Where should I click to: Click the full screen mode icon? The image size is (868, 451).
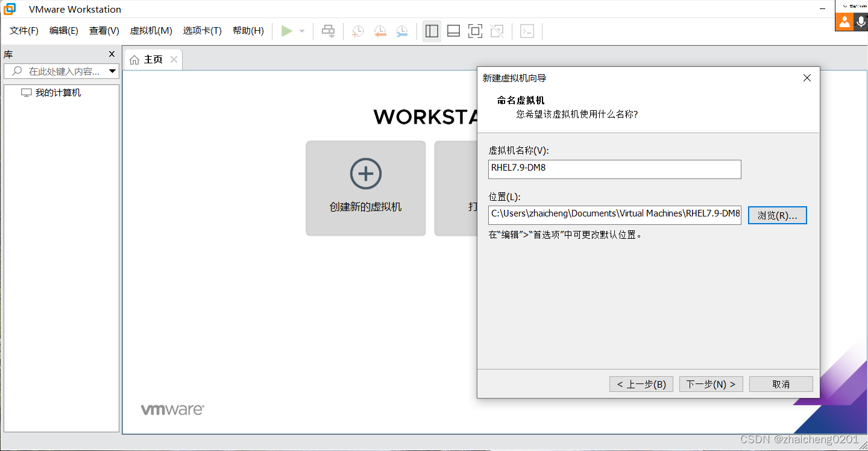[x=475, y=31]
